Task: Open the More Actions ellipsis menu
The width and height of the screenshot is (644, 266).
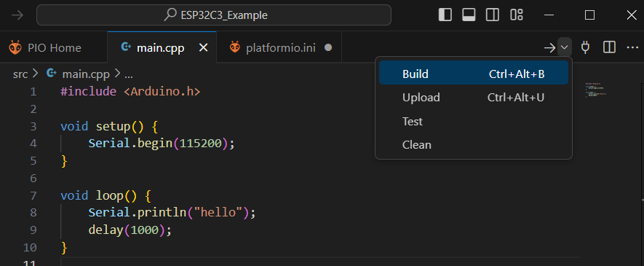Action: [632, 47]
